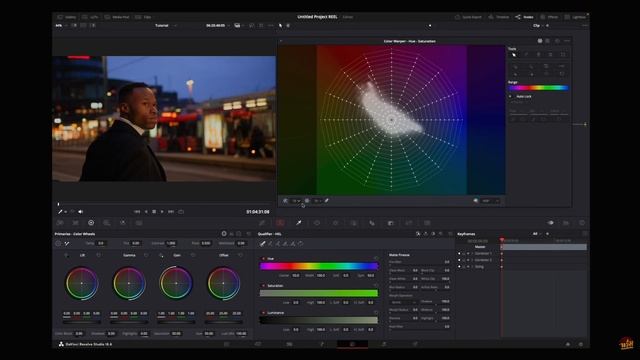Open the color space dropdown in Color Warper
The width and height of the screenshot is (640, 360).
[x=490, y=201]
